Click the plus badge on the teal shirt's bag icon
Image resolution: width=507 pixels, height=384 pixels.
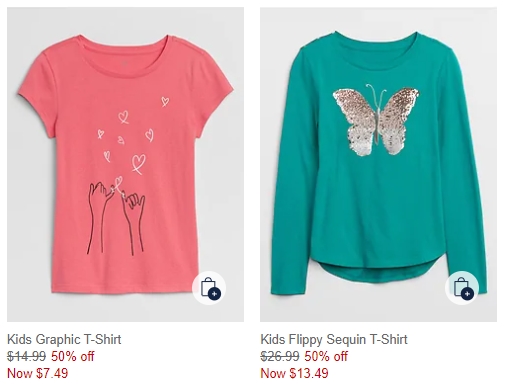click(x=467, y=294)
